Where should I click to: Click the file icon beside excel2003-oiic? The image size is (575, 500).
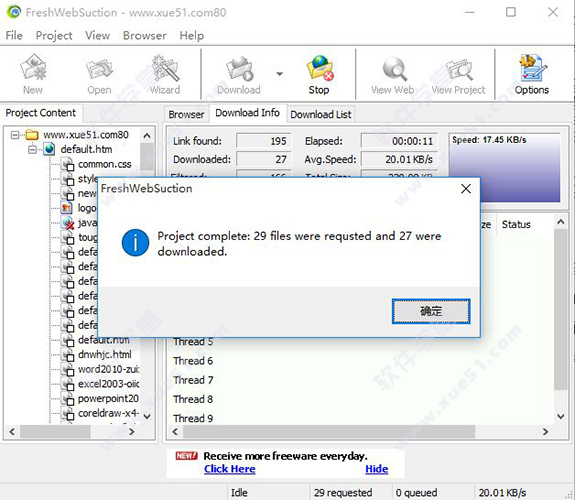[67, 384]
